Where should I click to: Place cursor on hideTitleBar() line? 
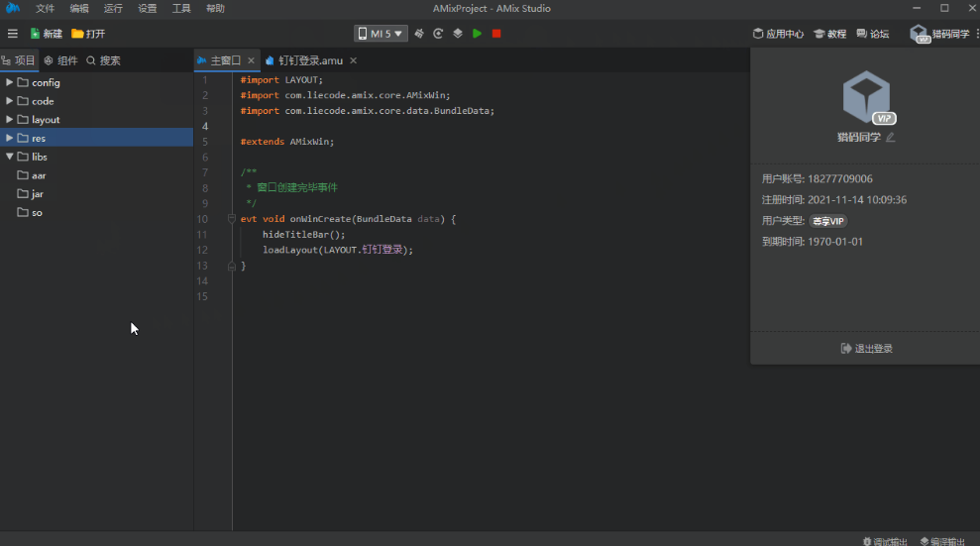(x=304, y=234)
